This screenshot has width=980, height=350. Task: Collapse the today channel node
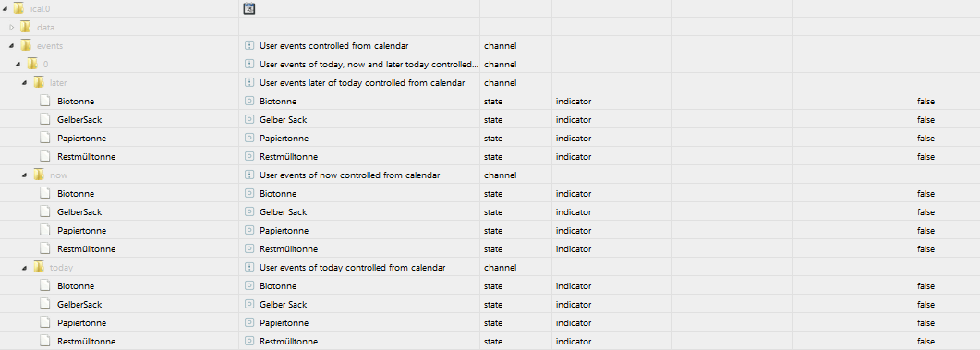[24, 268]
